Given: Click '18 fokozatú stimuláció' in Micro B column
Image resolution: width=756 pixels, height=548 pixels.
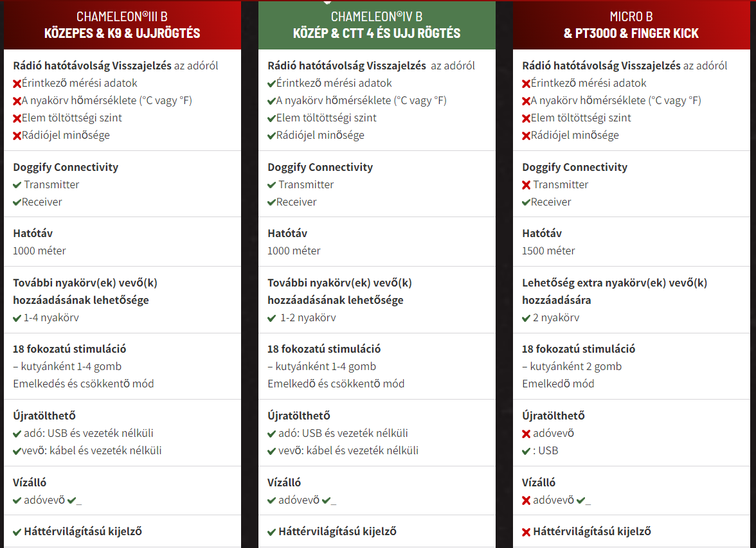Looking at the screenshot, I should tap(579, 349).
